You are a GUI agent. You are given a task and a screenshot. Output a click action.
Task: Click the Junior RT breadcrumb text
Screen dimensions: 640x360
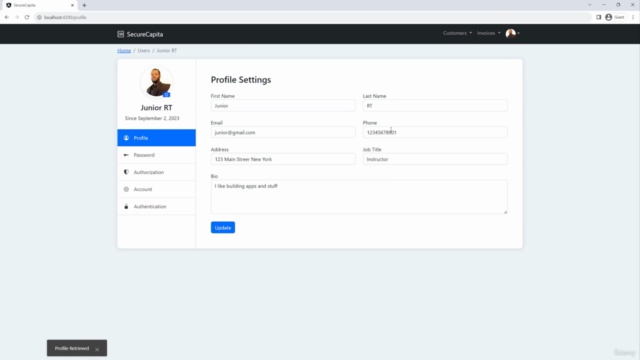click(x=167, y=51)
